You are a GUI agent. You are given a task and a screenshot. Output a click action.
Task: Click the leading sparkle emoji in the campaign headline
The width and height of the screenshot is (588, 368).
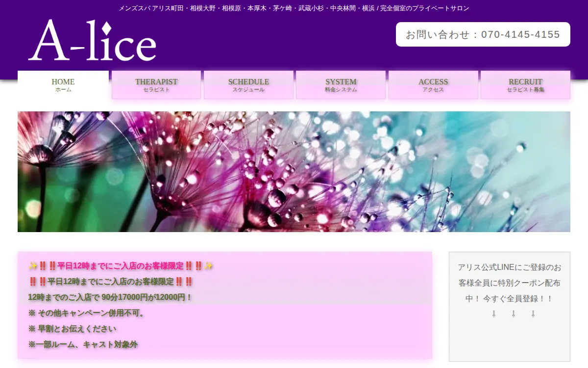coord(33,266)
